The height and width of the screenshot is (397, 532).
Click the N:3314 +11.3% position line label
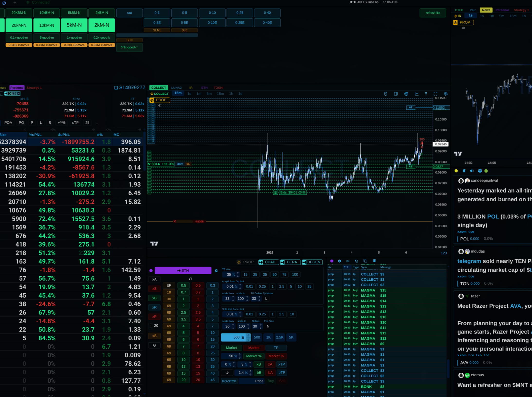(x=161, y=164)
